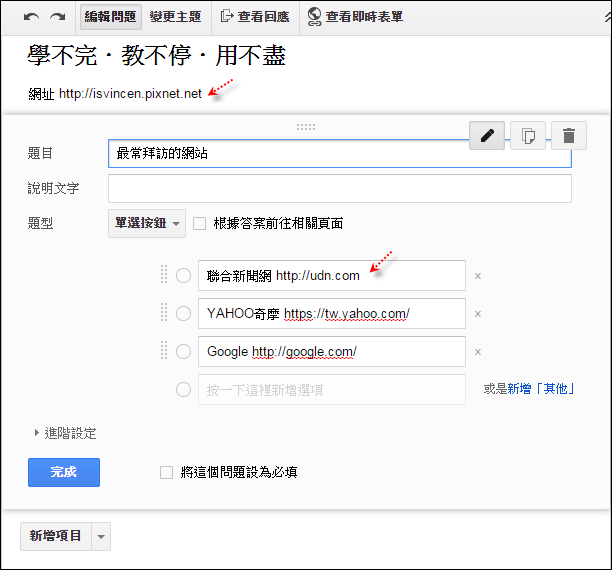The height and width of the screenshot is (570, 612).
Task: Click description 網址 http://isvincen.pixnet.net
Action: [115, 94]
